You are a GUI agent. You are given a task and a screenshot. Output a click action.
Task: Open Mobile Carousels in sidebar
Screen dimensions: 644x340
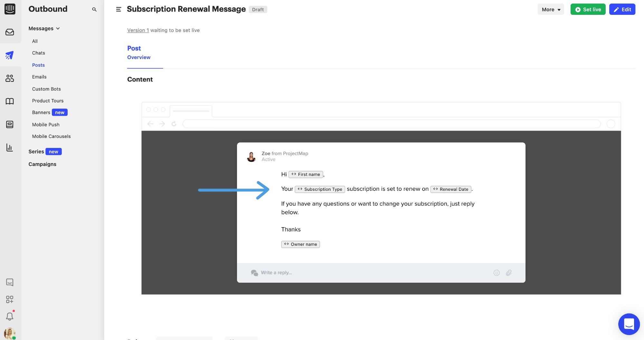tap(51, 136)
